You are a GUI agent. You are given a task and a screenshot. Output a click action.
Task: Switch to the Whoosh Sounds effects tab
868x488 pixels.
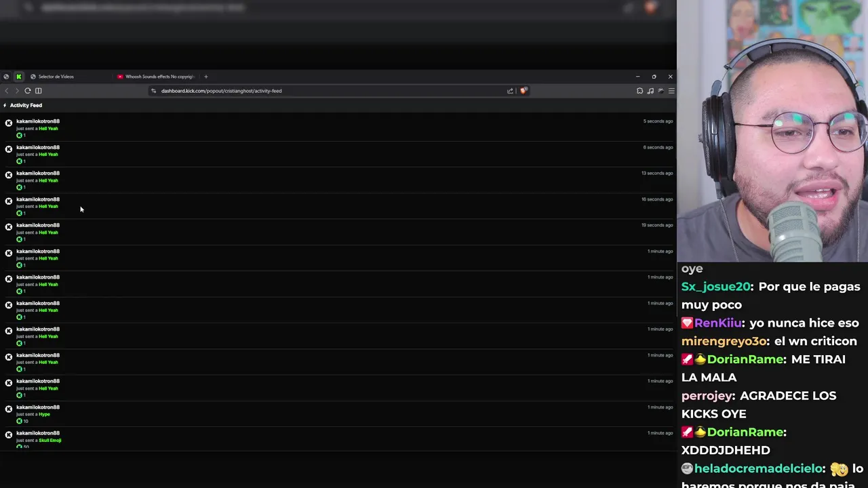[x=155, y=77]
